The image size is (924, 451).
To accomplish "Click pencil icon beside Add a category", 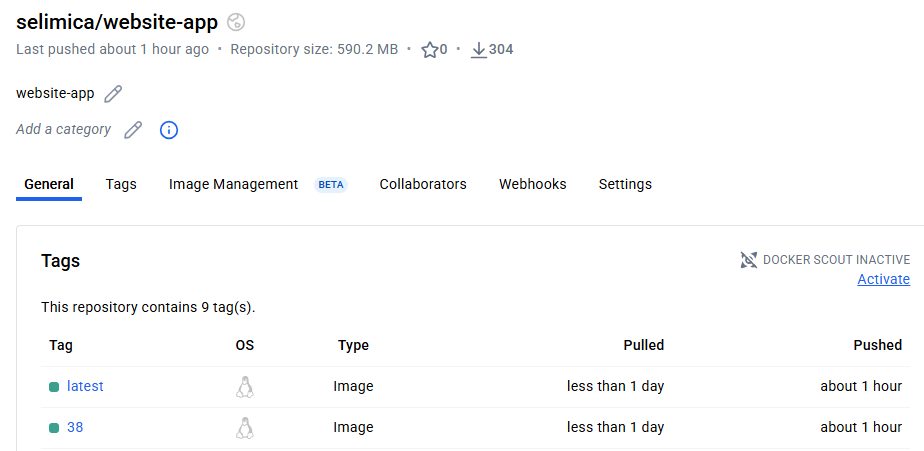I will [133, 130].
